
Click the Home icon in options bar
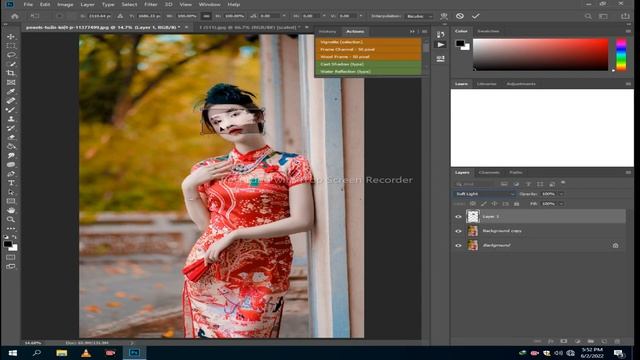pos(15,16)
